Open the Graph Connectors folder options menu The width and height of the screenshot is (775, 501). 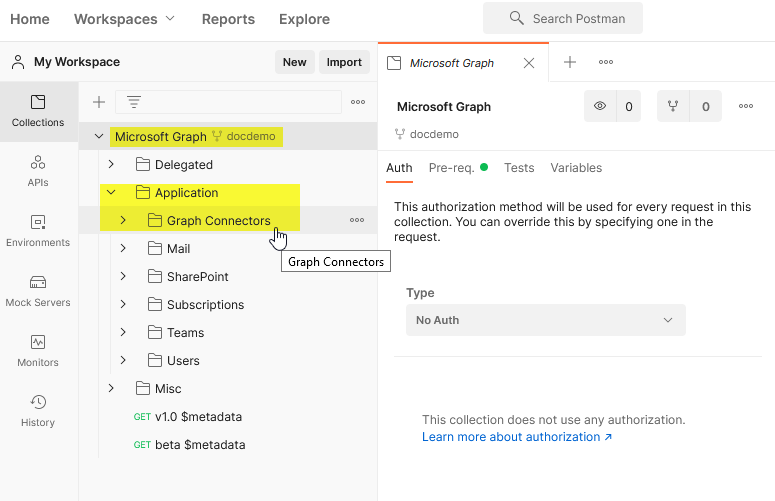coord(357,220)
